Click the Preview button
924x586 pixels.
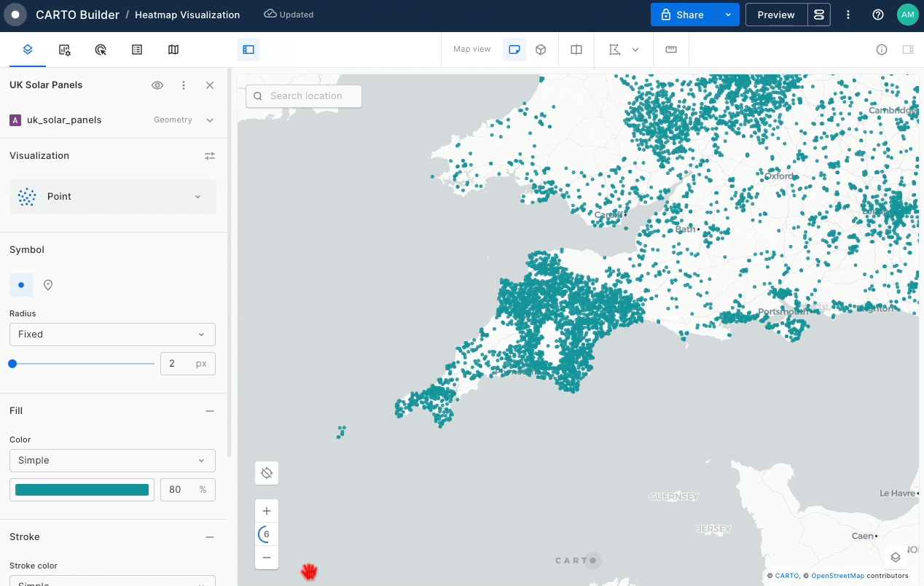pyautogui.click(x=776, y=15)
